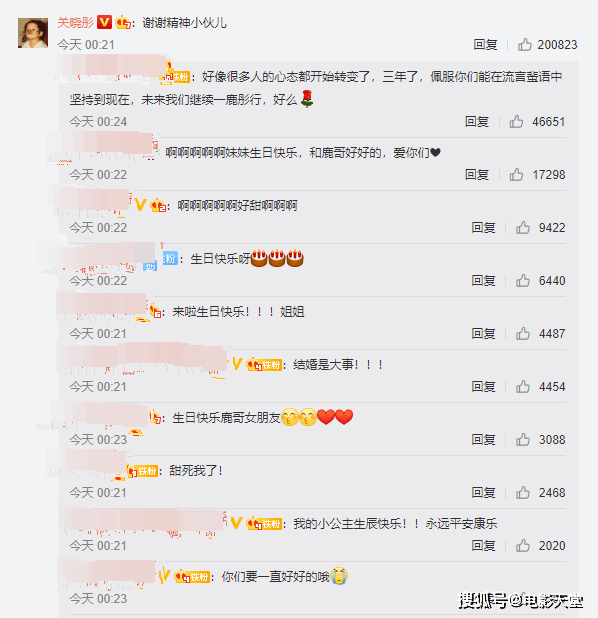Like the comment with 3088 likes
The width and height of the screenshot is (598, 618).
523,439
